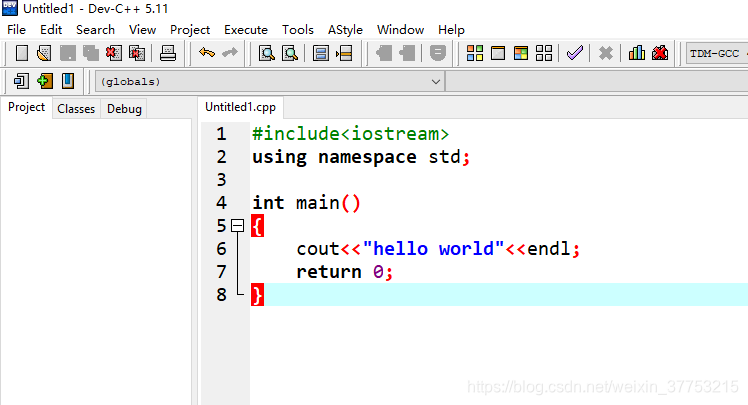Image resolution: width=748 pixels, height=405 pixels.
Task: Click the Unindent toolbar icon
Action: click(406, 53)
